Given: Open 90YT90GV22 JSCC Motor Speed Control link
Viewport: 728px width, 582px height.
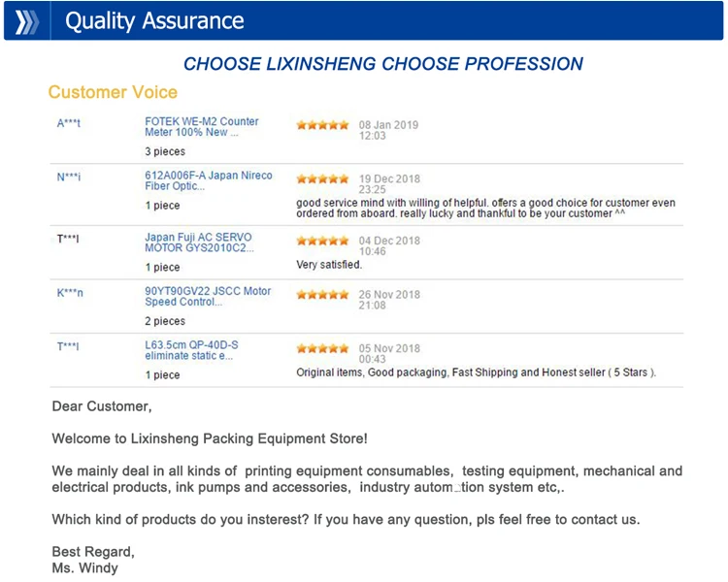Looking at the screenshot, I should (x=208, y=296).
